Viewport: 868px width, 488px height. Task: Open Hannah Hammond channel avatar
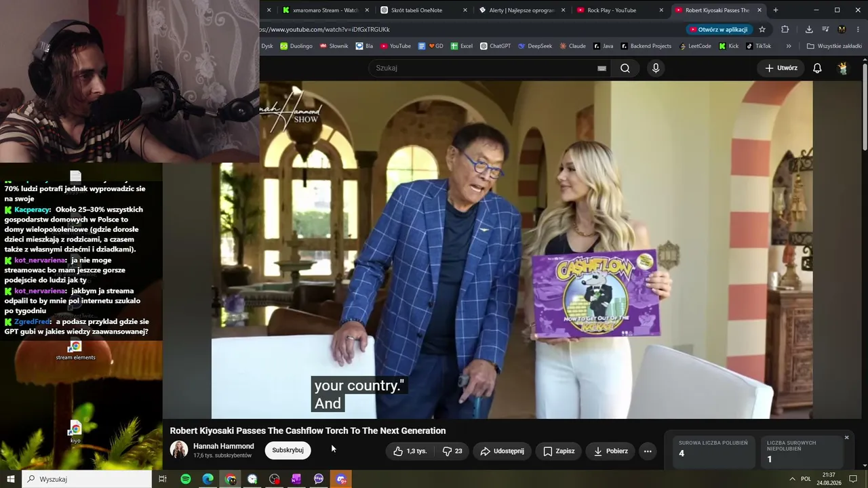178,450
